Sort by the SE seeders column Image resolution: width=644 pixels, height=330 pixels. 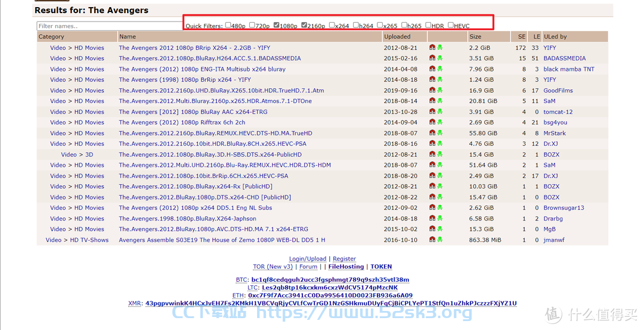point(522,36)
